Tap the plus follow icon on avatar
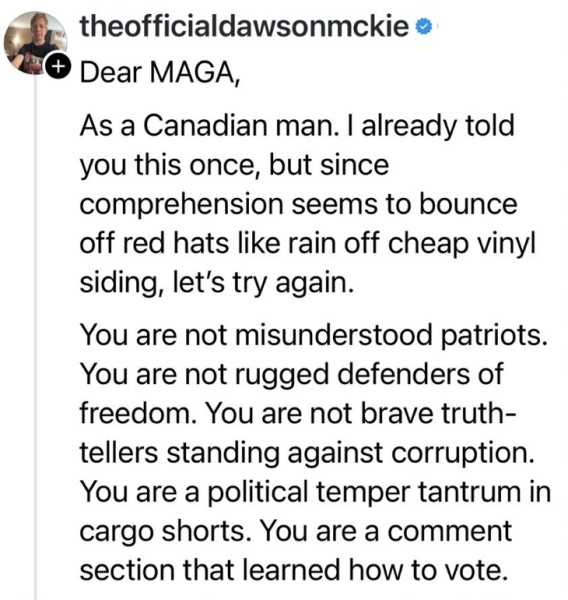 click(58, 66)
